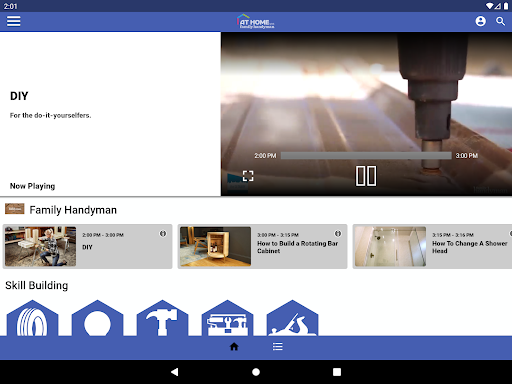Select the tire skill category icon
Viewport: 512px width, 384px height.
[x=32, y=318]
